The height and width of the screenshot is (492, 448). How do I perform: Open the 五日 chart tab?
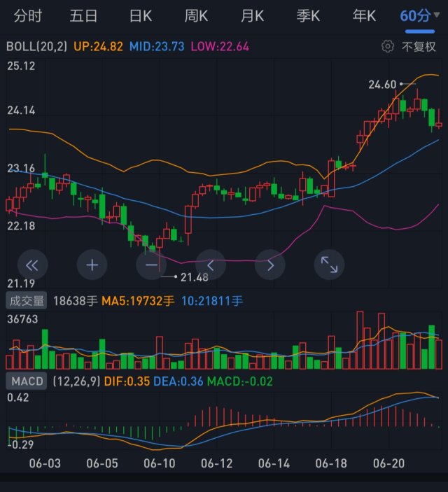point(83,15)
